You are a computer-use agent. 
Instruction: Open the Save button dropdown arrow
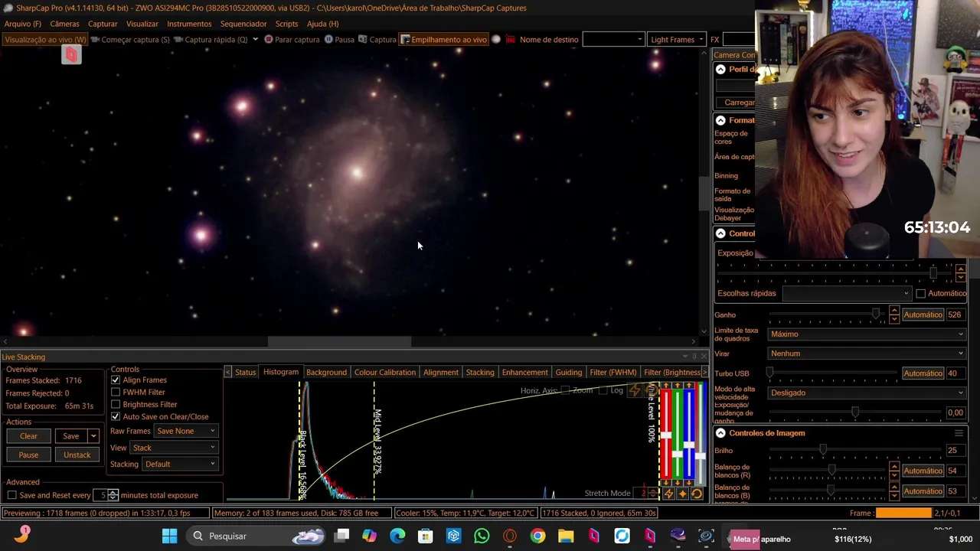pos(93,436)
